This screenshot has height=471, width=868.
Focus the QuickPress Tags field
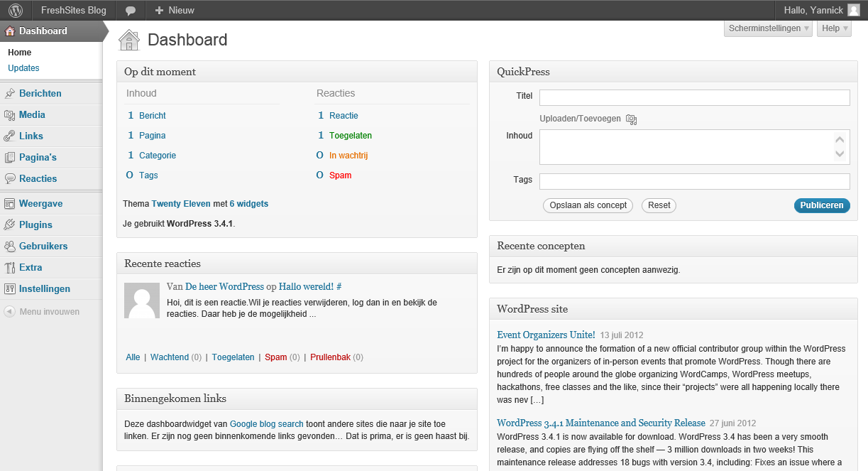click(x=695, y=181)
